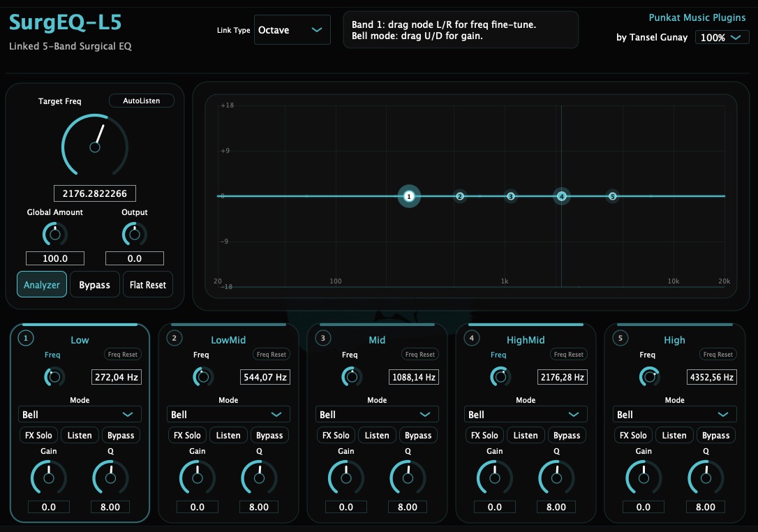This screenshot has height=532, width=758.
Task: Enable FX Solo on HighMid band
Action: (x=484, y=435)
